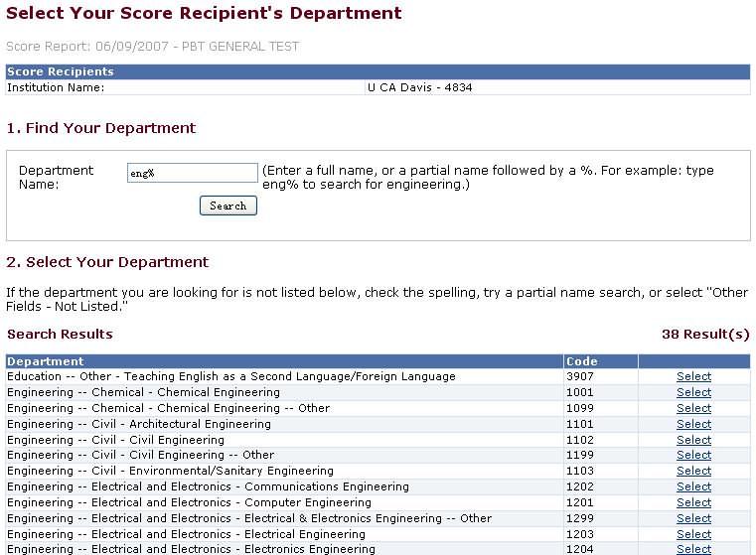The width and height of the screenshot is (756, 555).
Task: Select Architectural Engineering code 1101
Action: [x=693, y=424]
